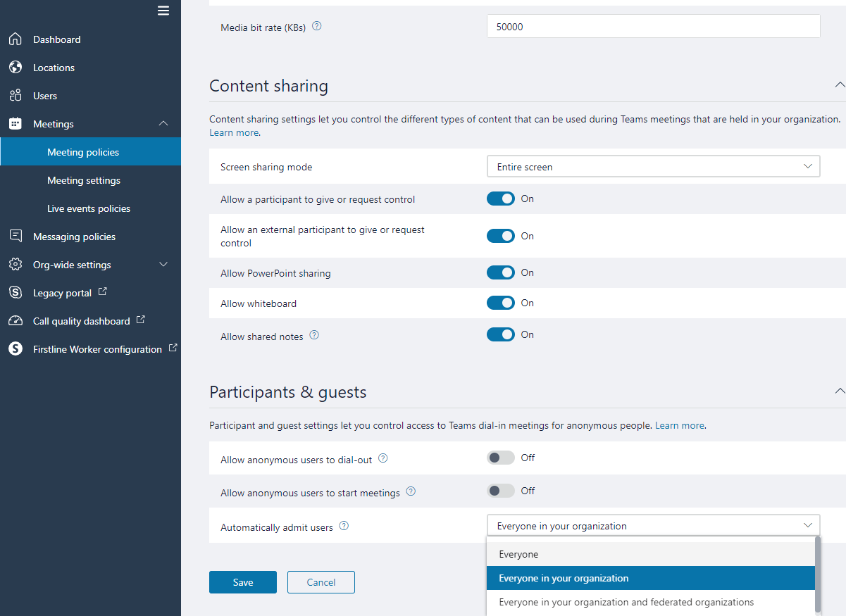Open the Screen sharing mode dropdown
Screen dimensions: 846x616
coord(654,167)
